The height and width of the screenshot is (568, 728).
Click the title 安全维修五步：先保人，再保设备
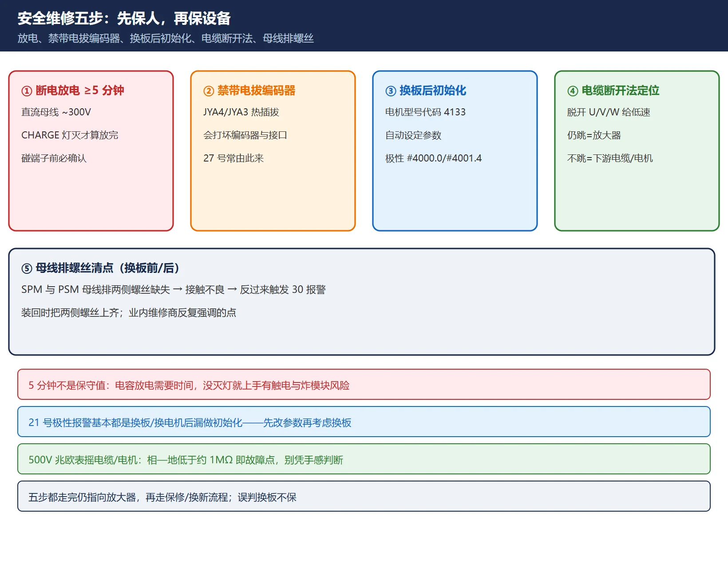coord(124,19)
